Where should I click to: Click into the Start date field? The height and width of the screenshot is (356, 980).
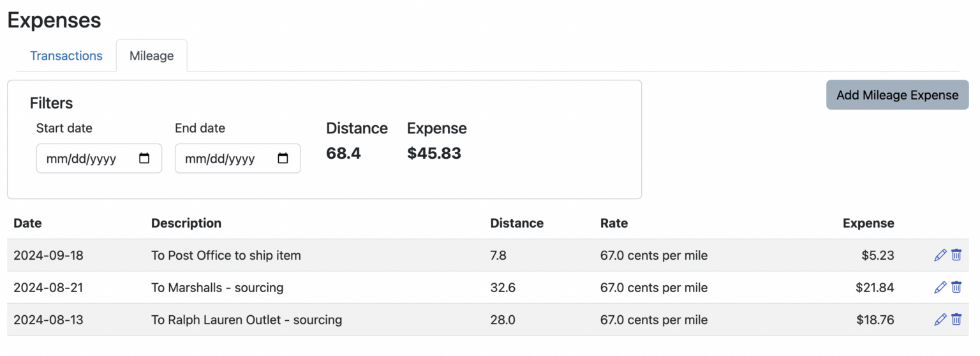pyautogui.click(x=83, y=159)
